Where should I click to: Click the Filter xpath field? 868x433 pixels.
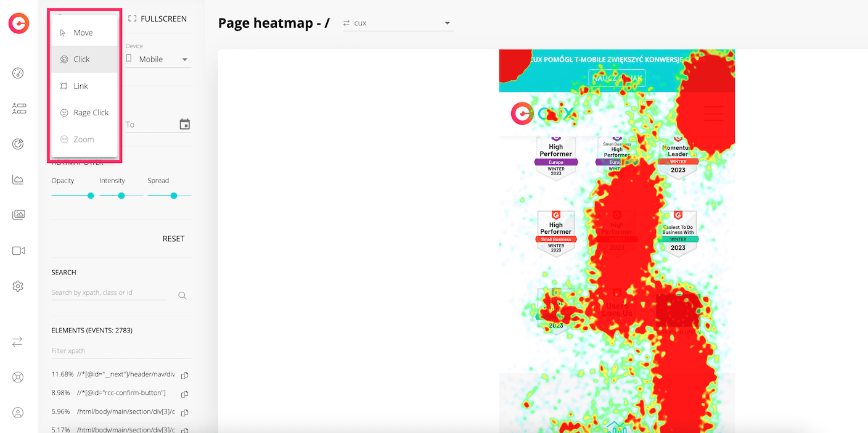tap(121, 351)
